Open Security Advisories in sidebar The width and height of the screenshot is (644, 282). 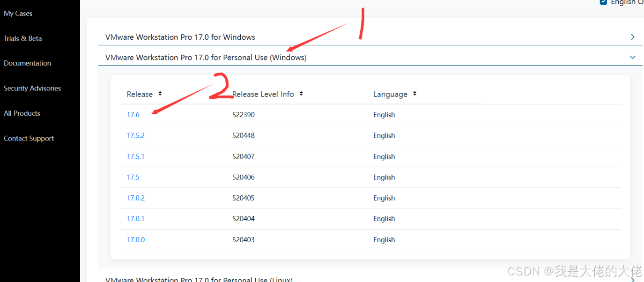click(32, 88)
